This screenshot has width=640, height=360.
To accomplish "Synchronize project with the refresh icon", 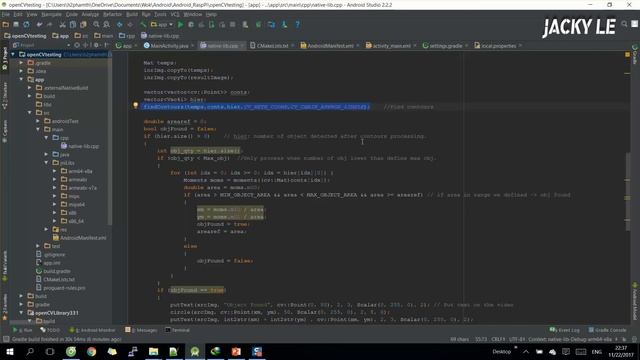I will 26,24.
